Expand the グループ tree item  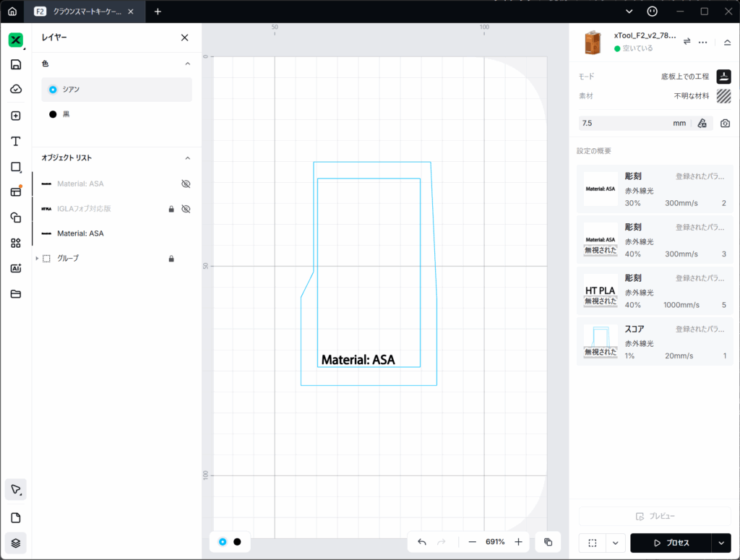[37, 258]
